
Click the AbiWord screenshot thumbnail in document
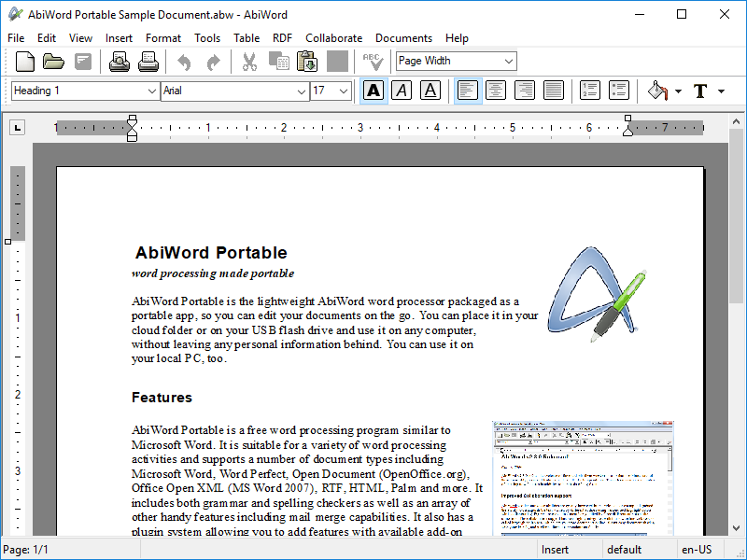[x=583, y=478]
